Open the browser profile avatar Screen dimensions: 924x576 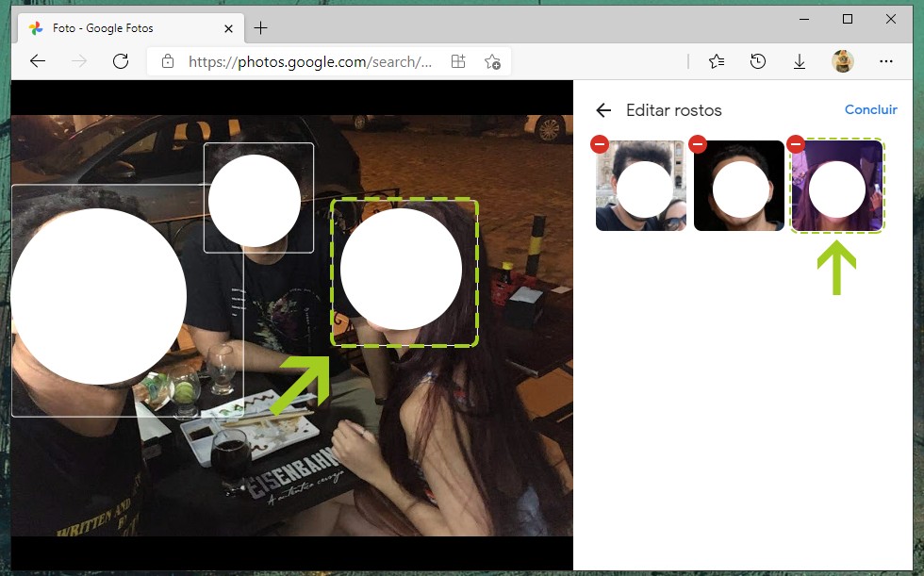[842, 61]
